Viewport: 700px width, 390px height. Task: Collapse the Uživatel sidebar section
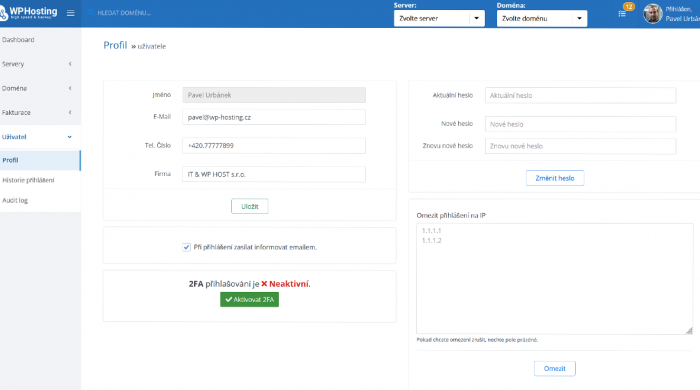[40, 137]
